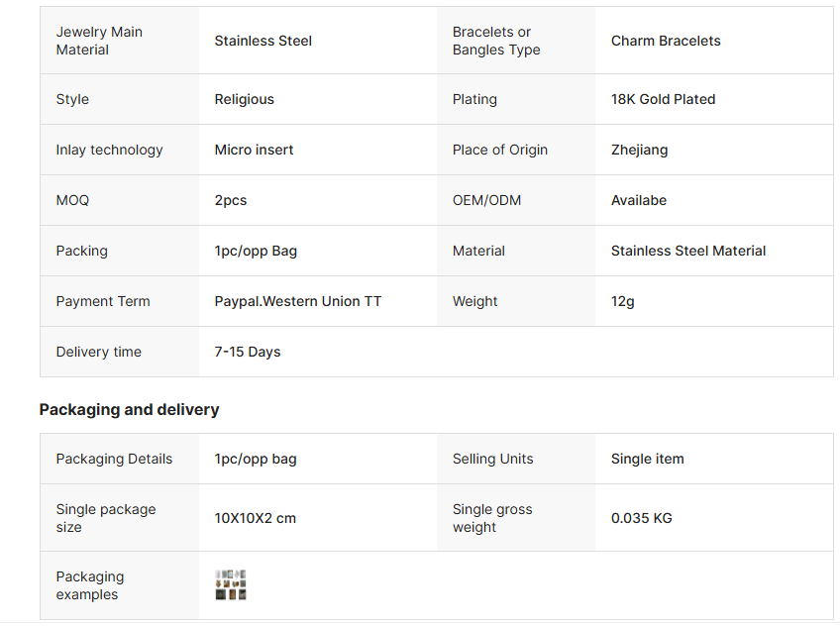The width and height of the screenshot is (840, 626).
Task: Click the Packaging and delivery heading
Action: (x=129, y=410)
